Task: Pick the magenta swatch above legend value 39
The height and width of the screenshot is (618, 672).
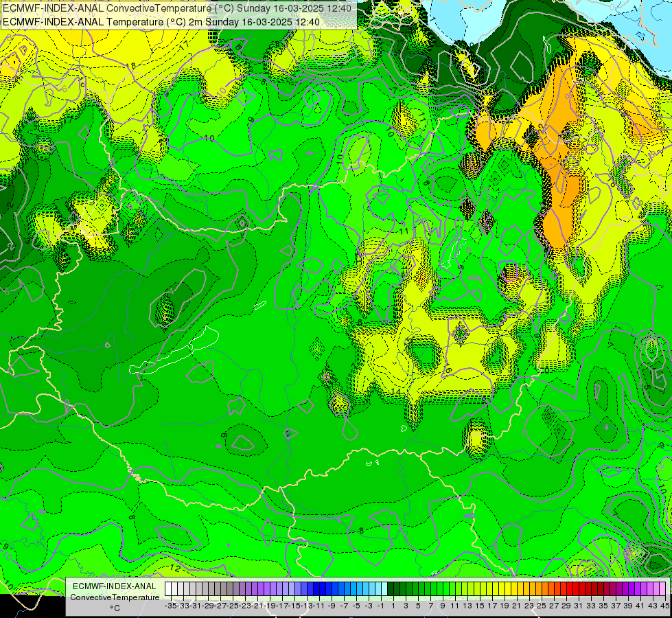Action: tap(626, 589)
